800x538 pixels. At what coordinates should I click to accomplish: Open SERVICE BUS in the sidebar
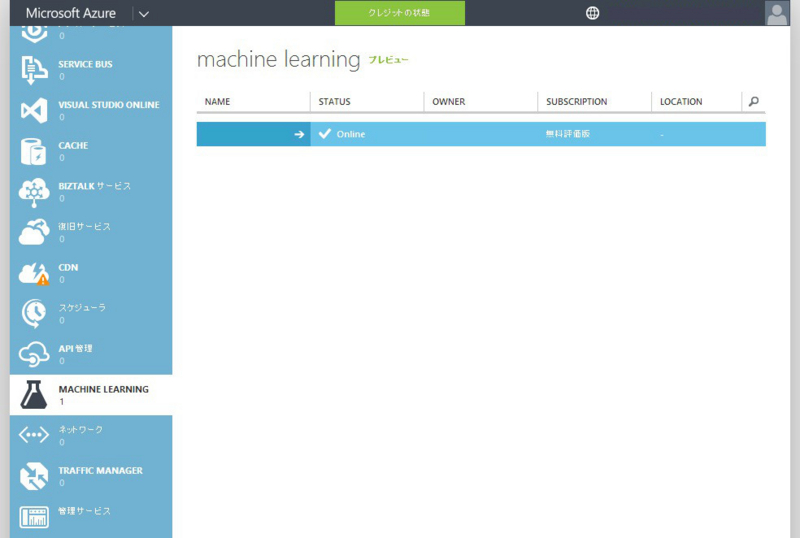tap(85, 64)
